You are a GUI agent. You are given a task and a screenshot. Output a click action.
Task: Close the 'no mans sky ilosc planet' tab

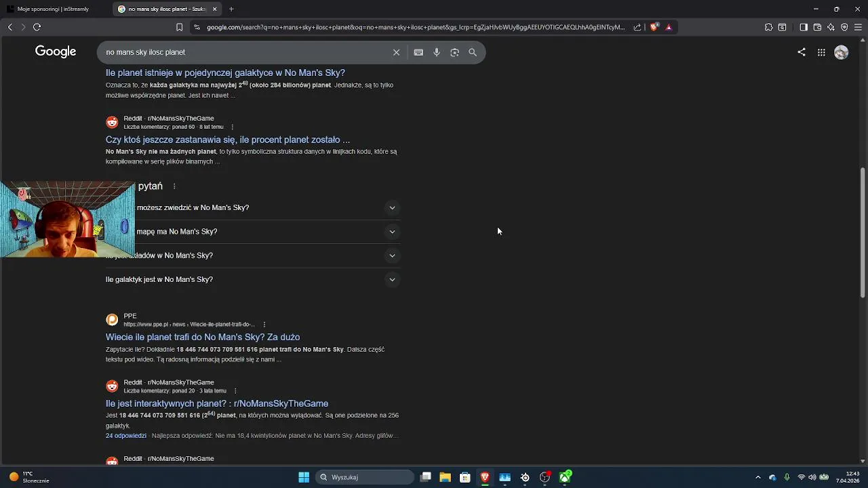(215, 9)
